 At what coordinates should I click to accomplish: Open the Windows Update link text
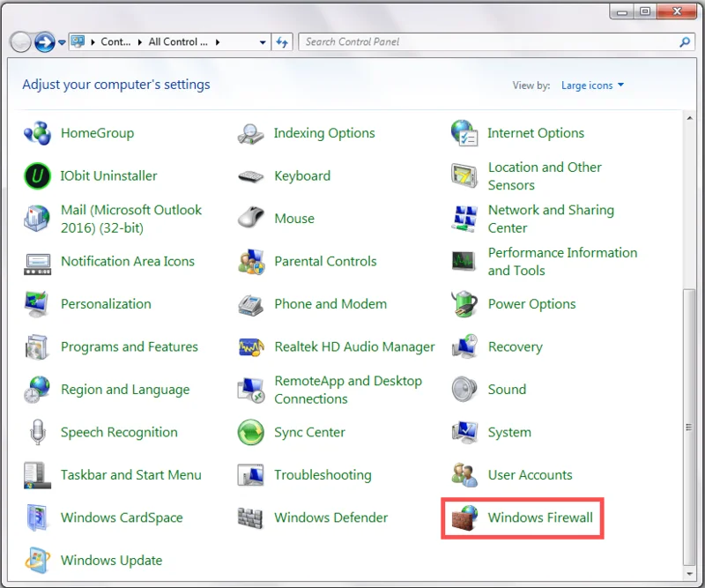(112, 561)
